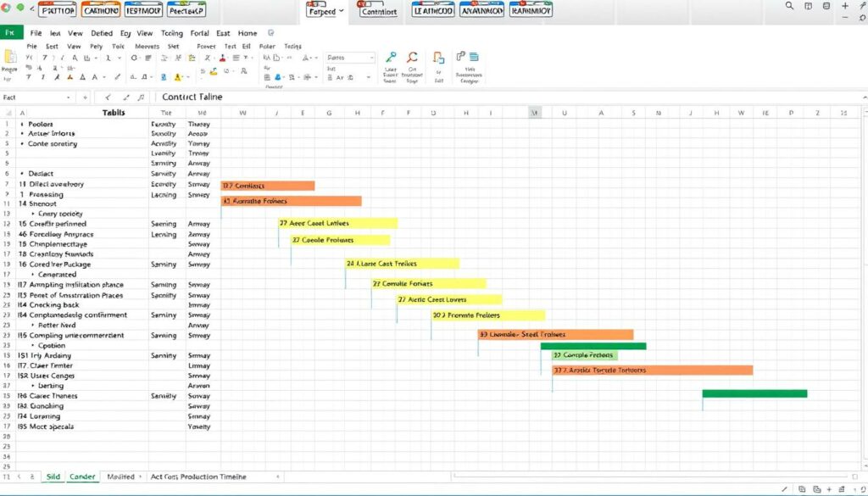The height and width of the screenshot is (496, 868).
Task: Click the PecrtaaGP button in title bar
Action: pyautogui.click(x=186, y=10)
